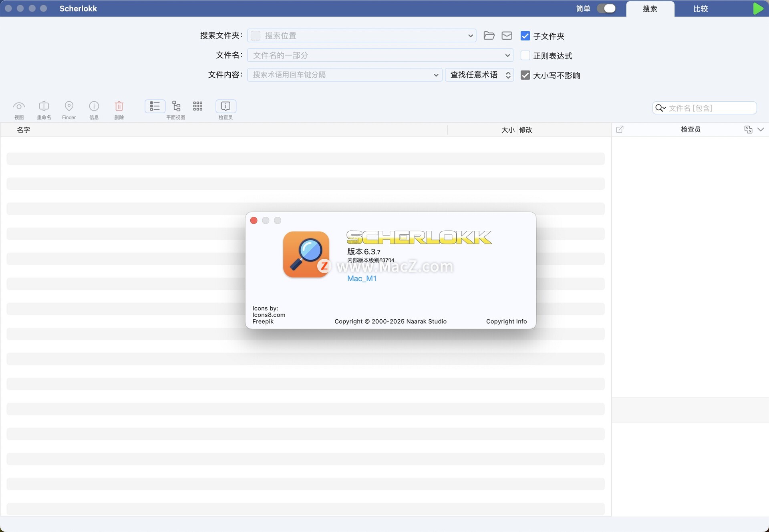The image size is (769, 532).
Task: Switch to the 搜索 tab
Action: pos(650,9)
